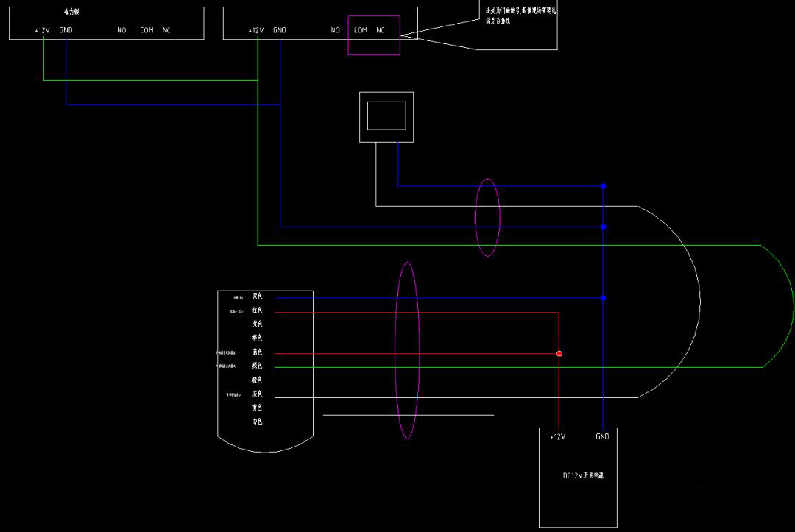
Task: Click the middle blue junction dot
Action: tap(603, 227)
